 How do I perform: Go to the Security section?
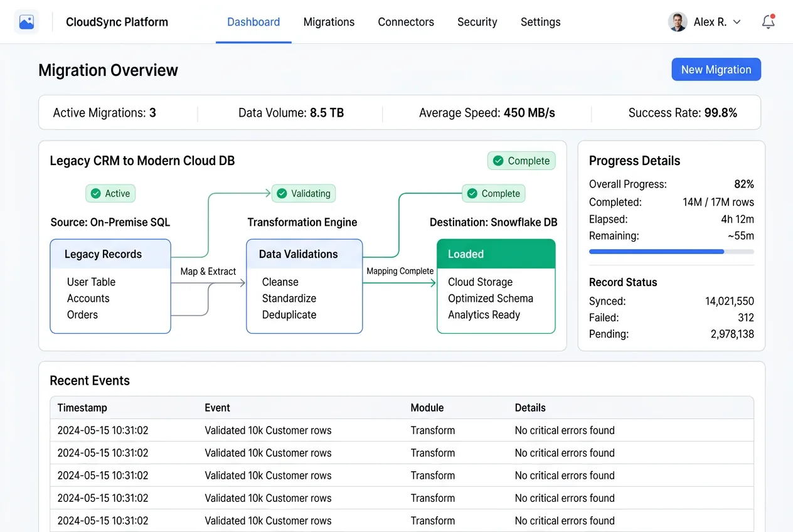click(477, 22)
